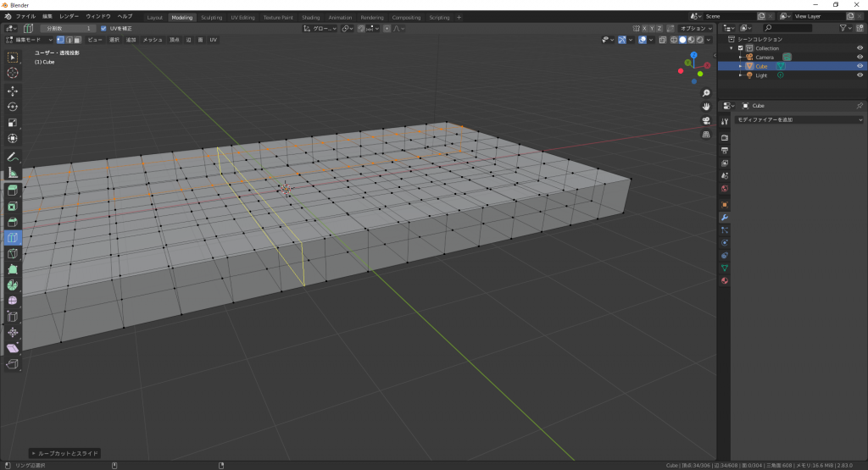The width and height of the screenshot is (868, 470).
Task: Open the ファイル menu
Action: point(25,17)
